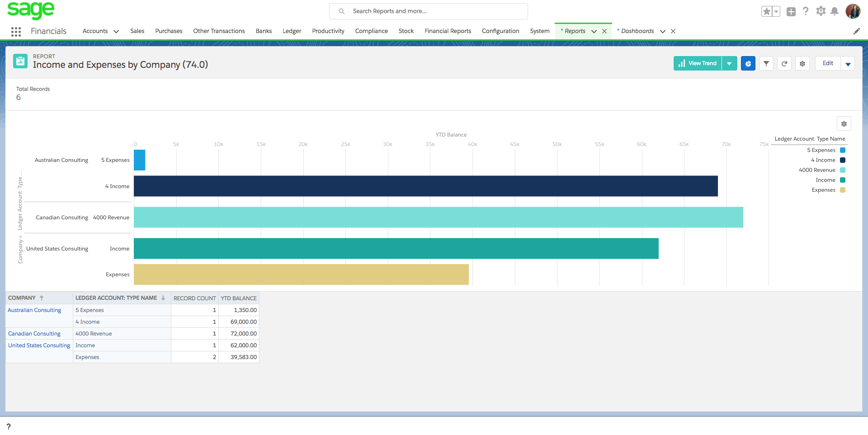Switch to the Dashboards tab
Screen dimensions: 868x435
pos(637,31)
